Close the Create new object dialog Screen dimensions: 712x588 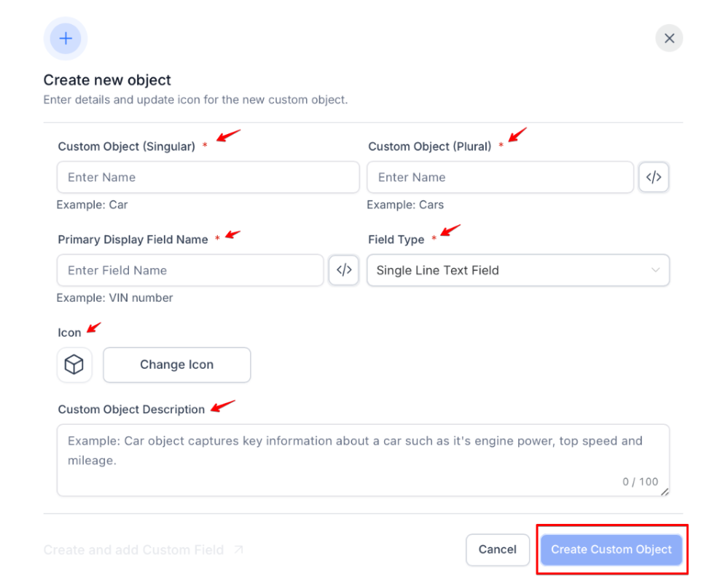click(x=669, y=39)
